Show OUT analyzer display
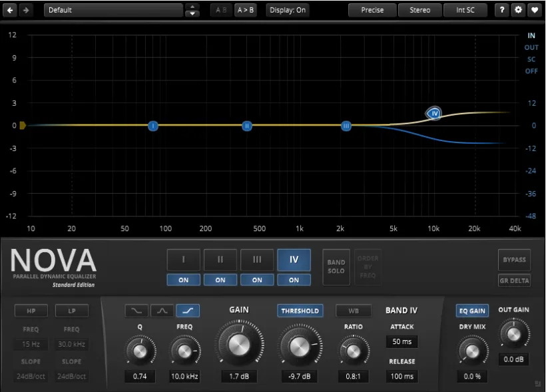Viewport: 546px width, 392px height. click(531, 47)
